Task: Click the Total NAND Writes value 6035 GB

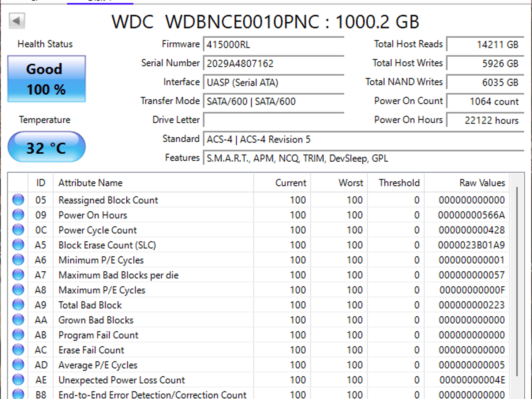Action: point(485,82)
